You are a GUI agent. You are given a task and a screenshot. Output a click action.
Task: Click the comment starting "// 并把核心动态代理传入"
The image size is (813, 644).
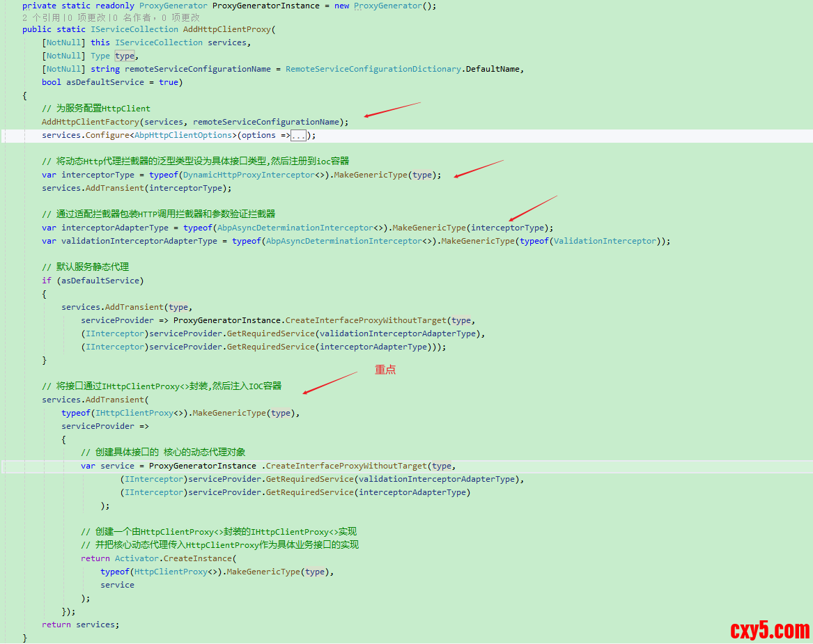220,545
